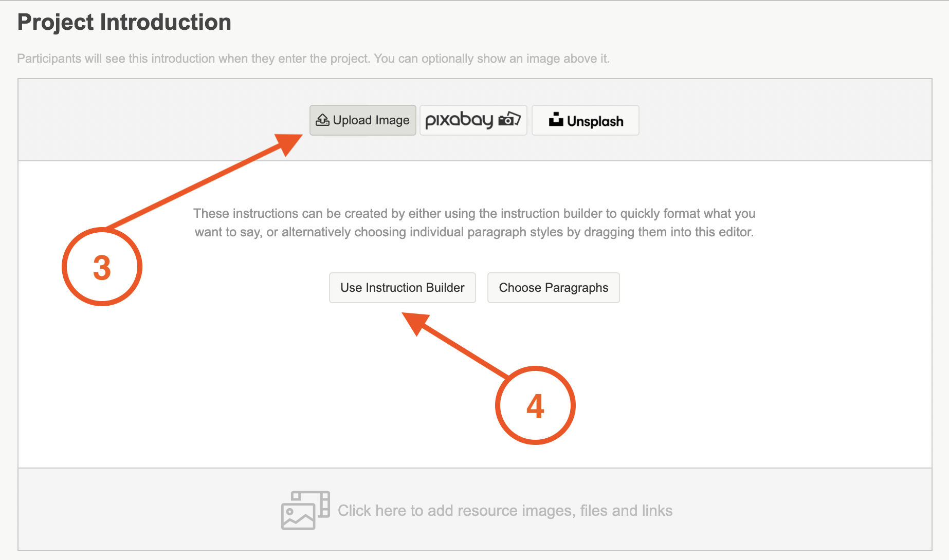This screenshot has height=560, width=949.
Task: Click the Project Introduction heading
Action: click(x=124, y=23)
